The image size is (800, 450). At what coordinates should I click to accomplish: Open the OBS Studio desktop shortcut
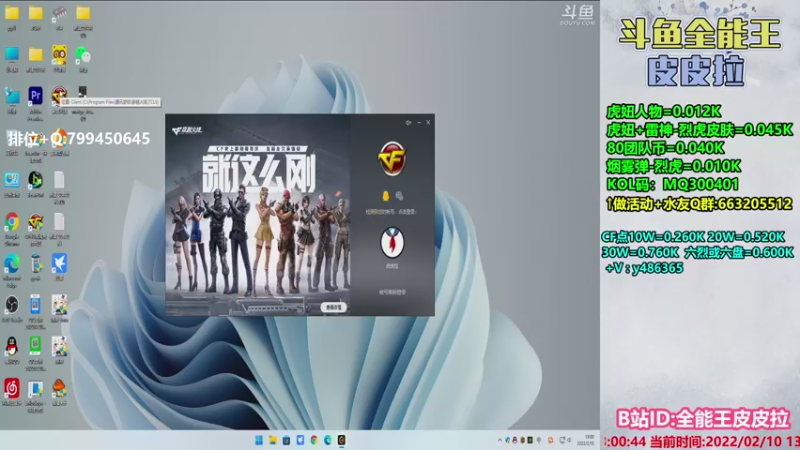(x=12, y=309)
